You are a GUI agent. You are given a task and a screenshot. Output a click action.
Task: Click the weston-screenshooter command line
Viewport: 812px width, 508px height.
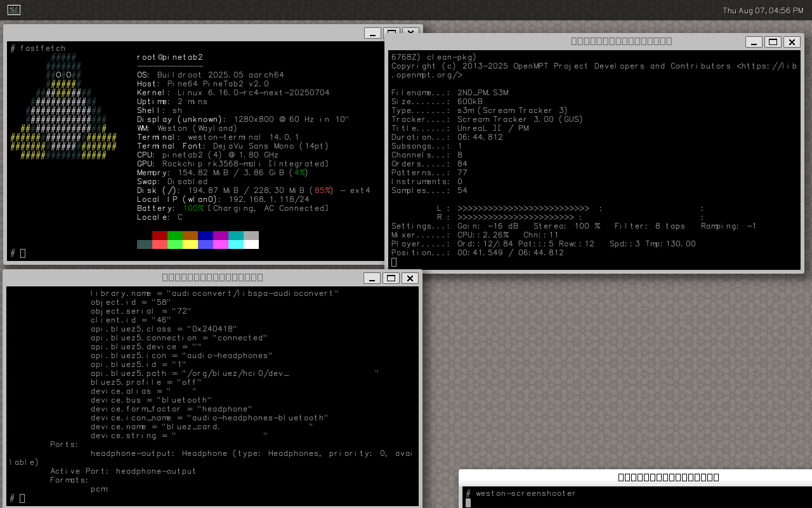[x=526, y=493]
